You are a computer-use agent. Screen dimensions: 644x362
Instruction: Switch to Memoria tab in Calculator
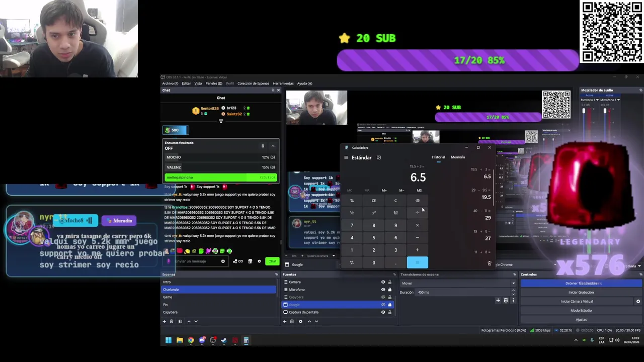458,157
